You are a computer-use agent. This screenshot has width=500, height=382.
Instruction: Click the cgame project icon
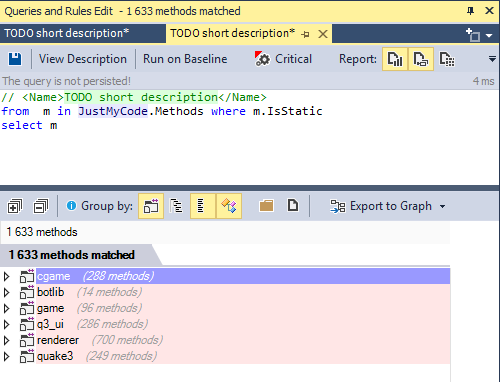27,276
